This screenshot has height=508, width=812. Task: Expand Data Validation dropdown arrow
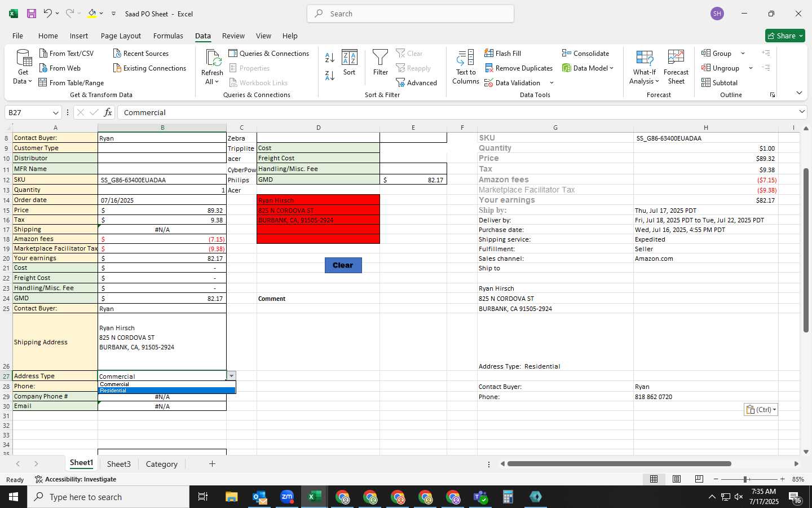click(551, 83)
